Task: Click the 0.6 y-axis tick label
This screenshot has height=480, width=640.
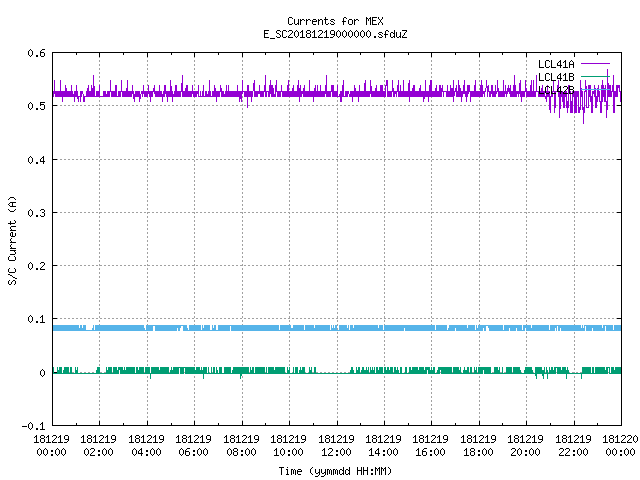Action: point(36,53)
